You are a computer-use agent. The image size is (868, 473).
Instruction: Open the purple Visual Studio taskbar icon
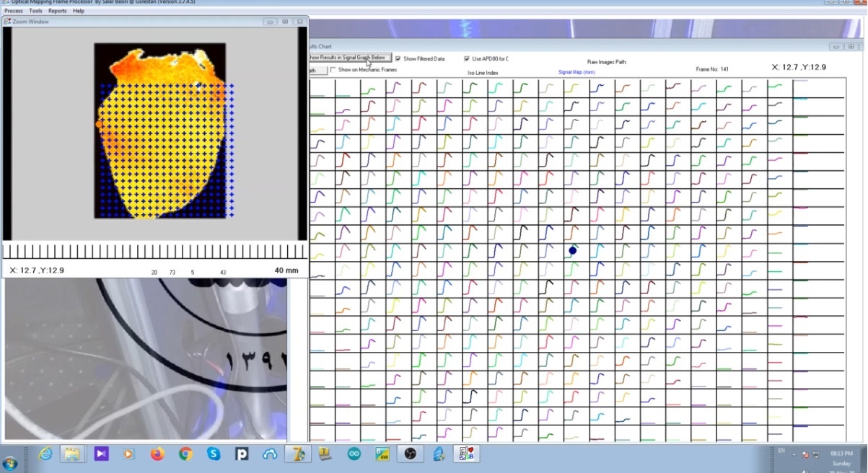[101, 454]
